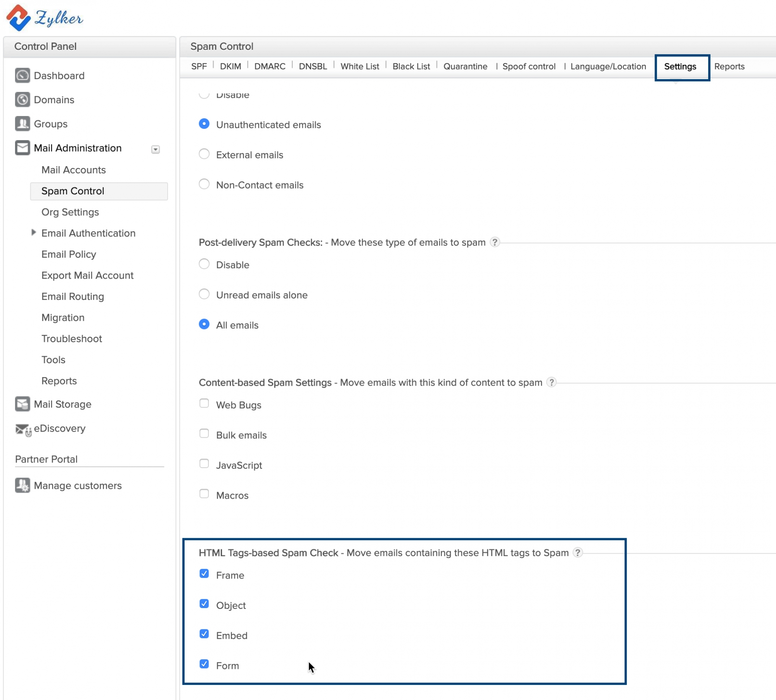Click the Manage customers icon
776x700 pixels.
(22, 485)
